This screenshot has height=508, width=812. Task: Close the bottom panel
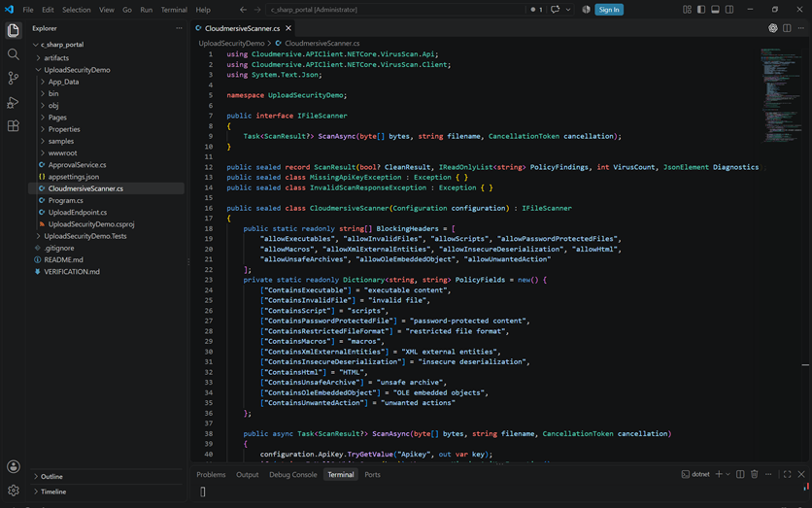(x=801, y=474)
